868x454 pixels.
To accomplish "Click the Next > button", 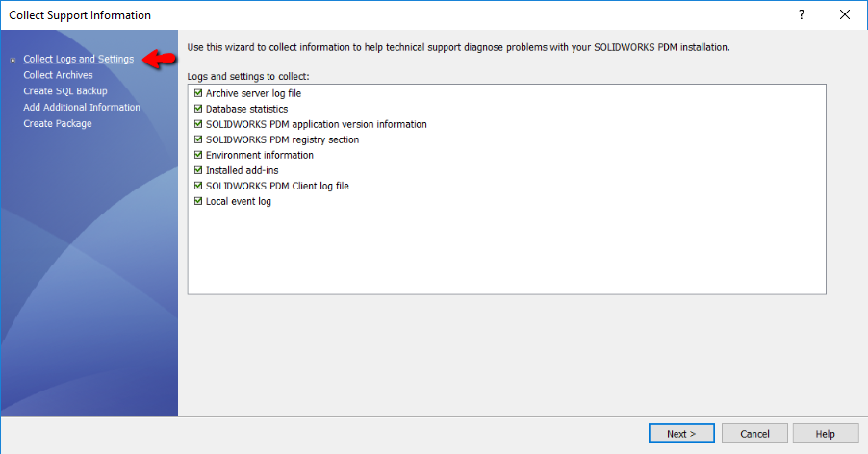I will 681,434.
